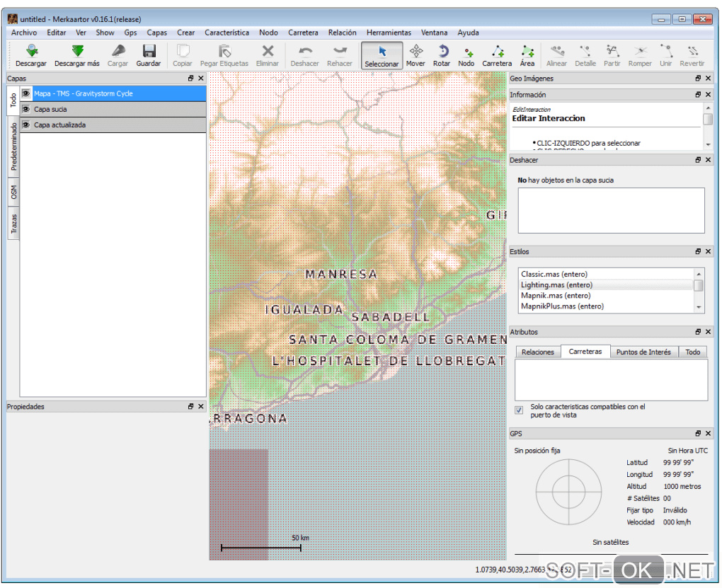Switch to the Puntos de Interés tab
The height and width of the screenshot is (588, 722).
643,352
